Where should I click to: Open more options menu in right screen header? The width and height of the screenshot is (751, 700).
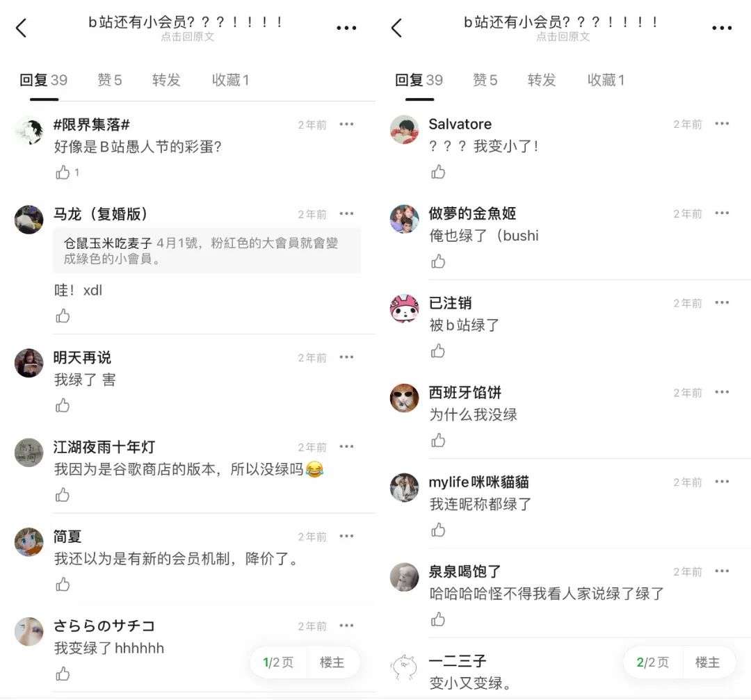[x=721, y=28]
